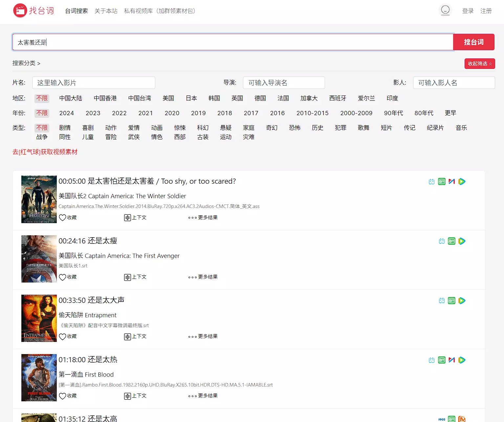Click the Migu Video icon for First Blood

(x=452, y=360)
